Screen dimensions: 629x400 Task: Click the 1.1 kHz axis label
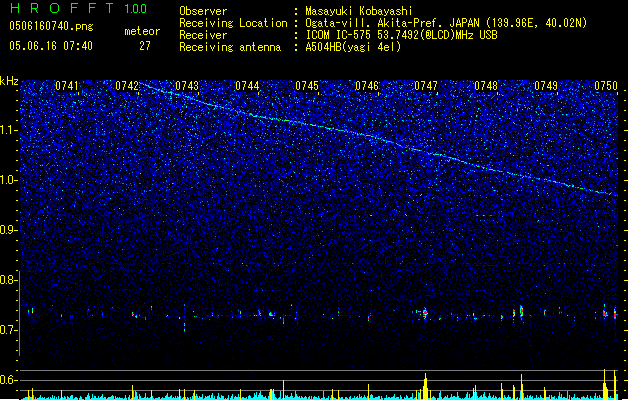9,130
